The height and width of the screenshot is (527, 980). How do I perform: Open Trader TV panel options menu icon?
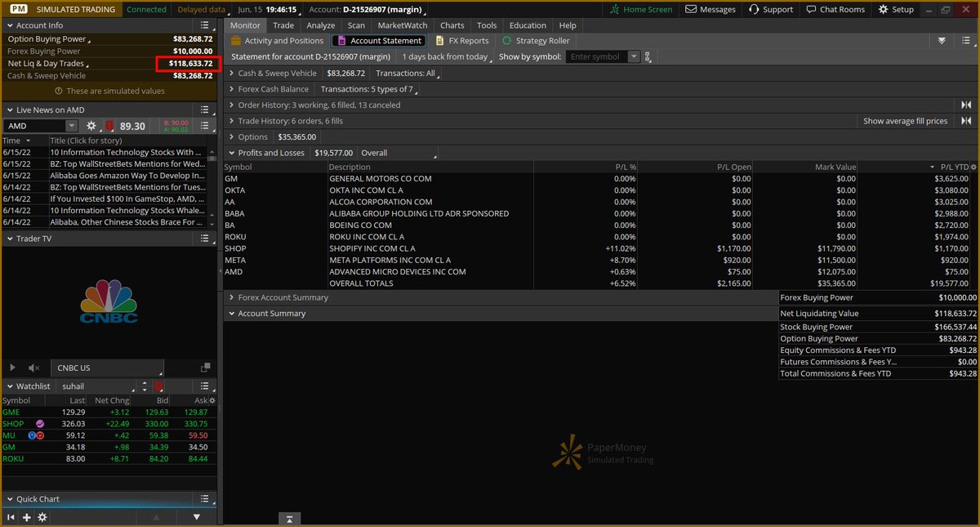coord(207,239)
